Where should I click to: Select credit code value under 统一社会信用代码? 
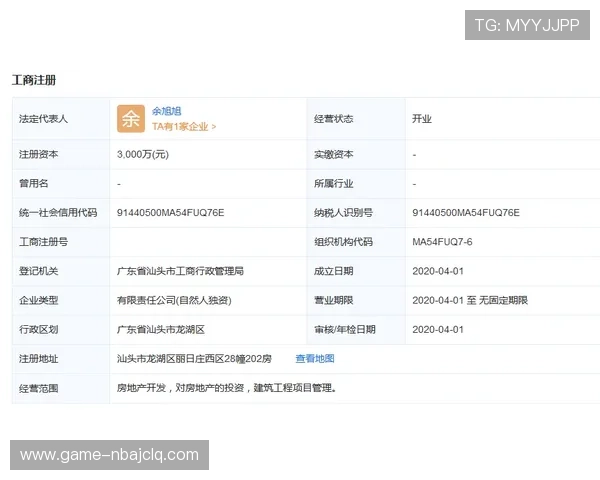(171, 212)
